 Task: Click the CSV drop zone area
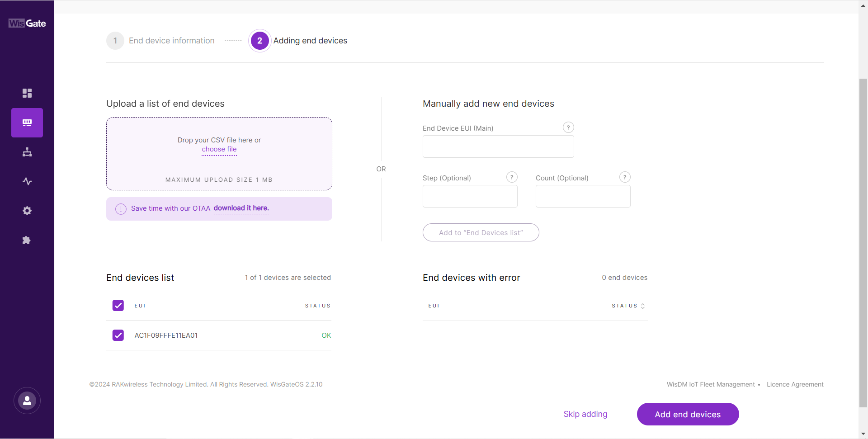pyautogui.click(x=219, y=154)
